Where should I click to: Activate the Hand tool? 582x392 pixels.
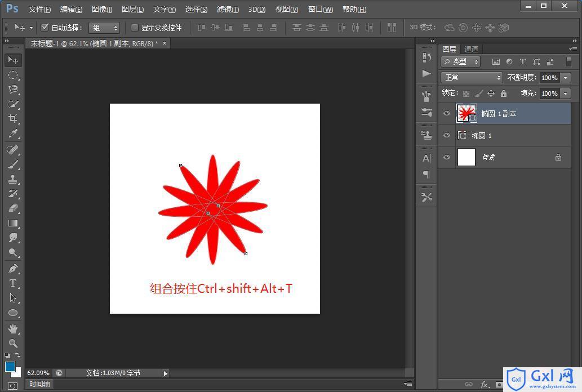coord(13,329)
